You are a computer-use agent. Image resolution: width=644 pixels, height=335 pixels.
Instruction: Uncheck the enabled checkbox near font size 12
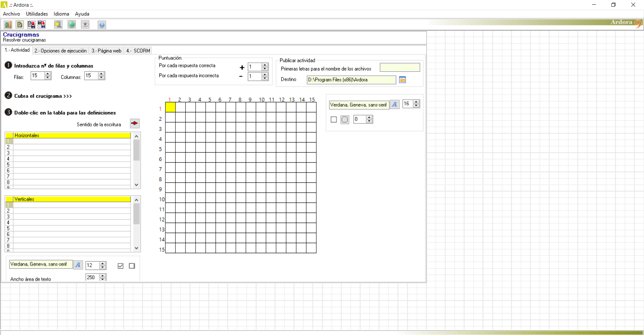coord(120,266)
